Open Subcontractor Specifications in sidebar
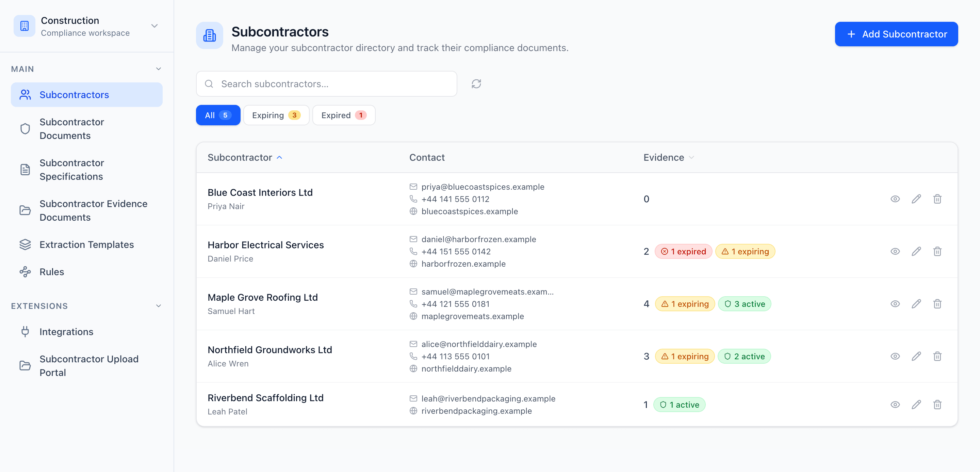This screenshot has width=980, height=472. pyautogui.click(x=87, y=170)
